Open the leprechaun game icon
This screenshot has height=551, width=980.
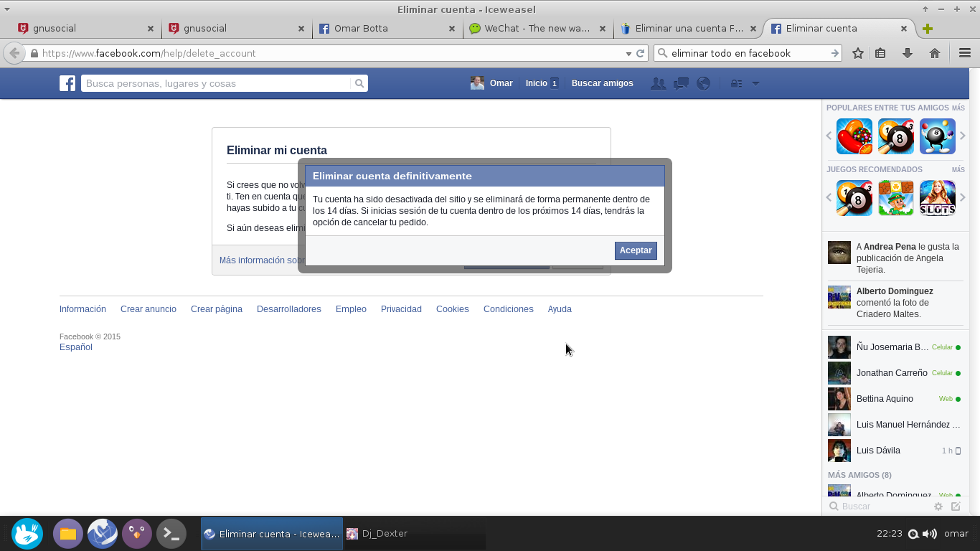[x=896, y=198]
